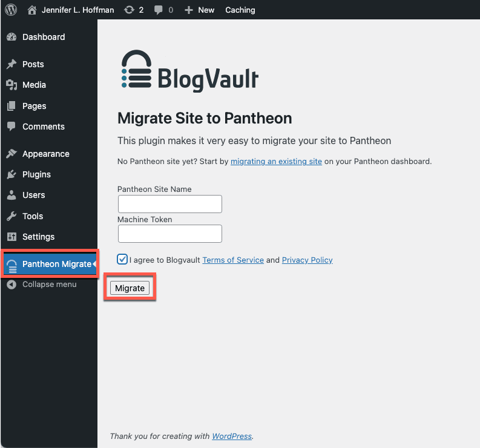
Task: Click the Appearance paintbrush icon
Action: (x=12, y=154)
